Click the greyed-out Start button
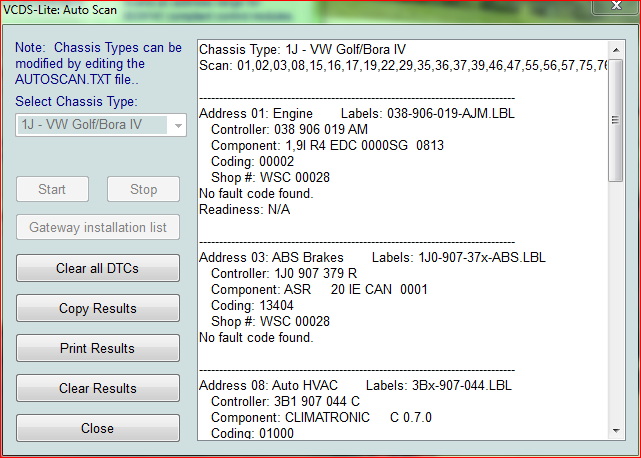641x458 pixels. coord(52,189)
